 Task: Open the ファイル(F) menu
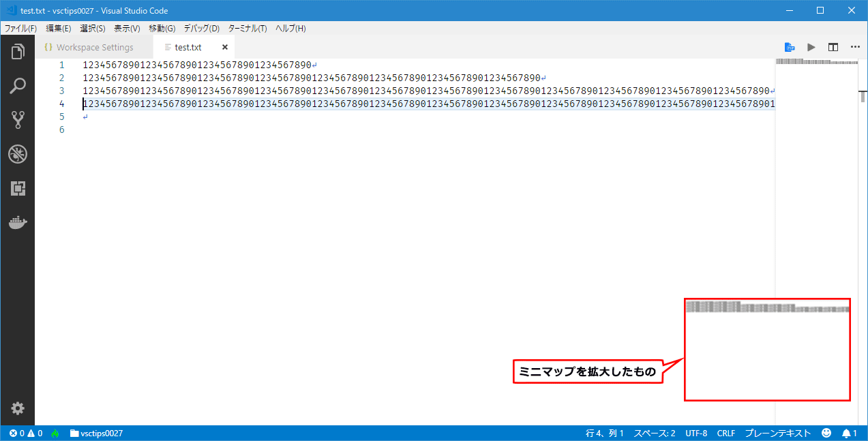tap(20, 29)
